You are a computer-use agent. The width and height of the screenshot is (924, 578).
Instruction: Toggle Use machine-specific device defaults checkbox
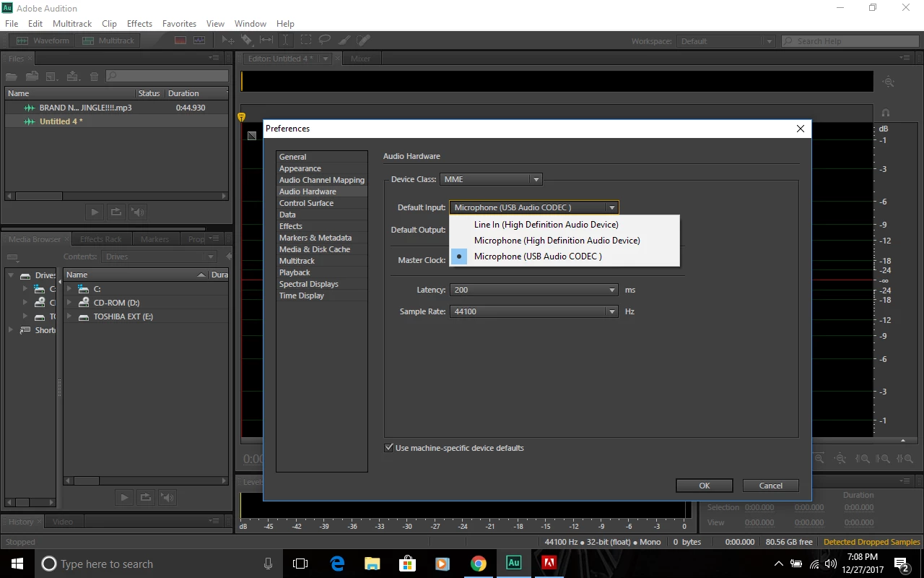tap(389, 448)
